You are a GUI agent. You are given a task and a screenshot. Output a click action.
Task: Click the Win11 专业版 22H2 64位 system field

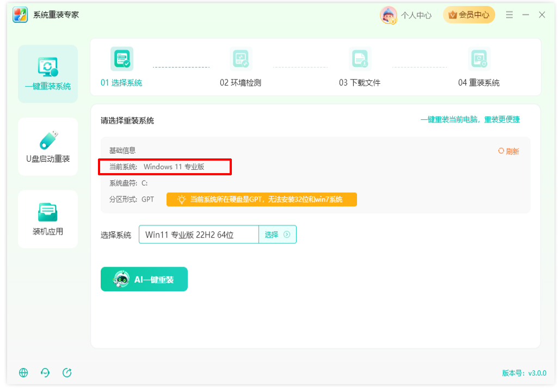click(x=199, y=235)
